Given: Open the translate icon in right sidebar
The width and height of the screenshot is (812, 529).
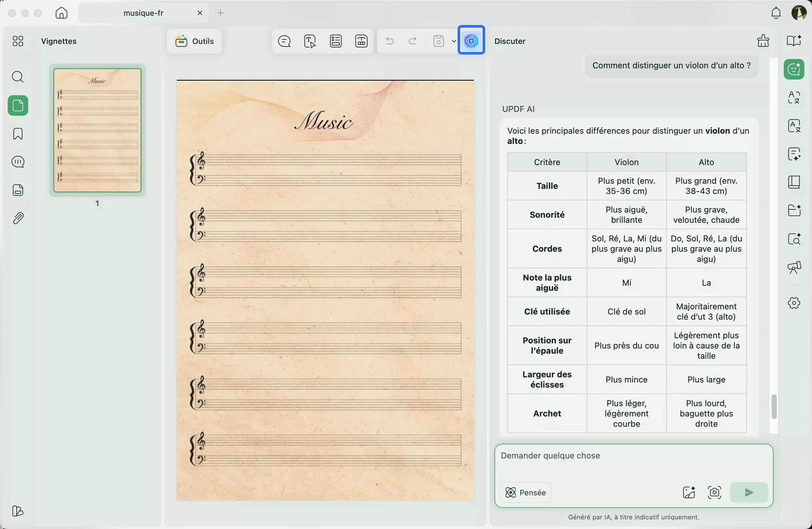Looking at the screenshot, I should 794,97.
